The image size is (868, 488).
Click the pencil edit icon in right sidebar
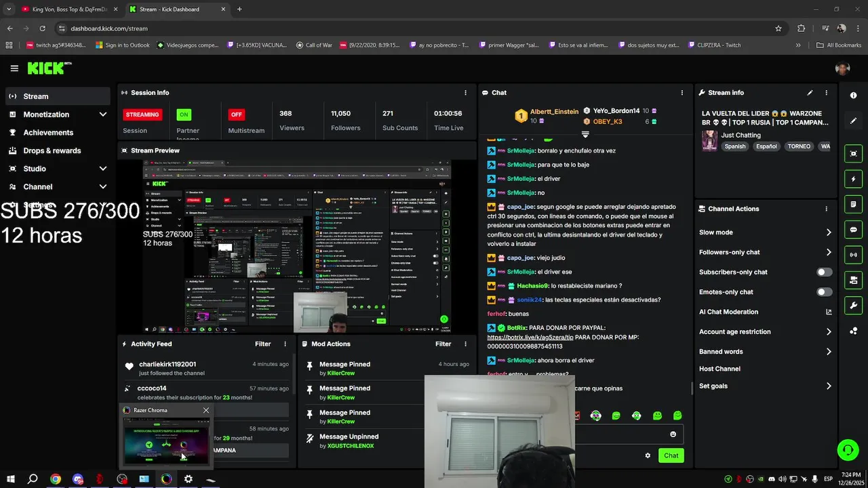pos(853,121)
